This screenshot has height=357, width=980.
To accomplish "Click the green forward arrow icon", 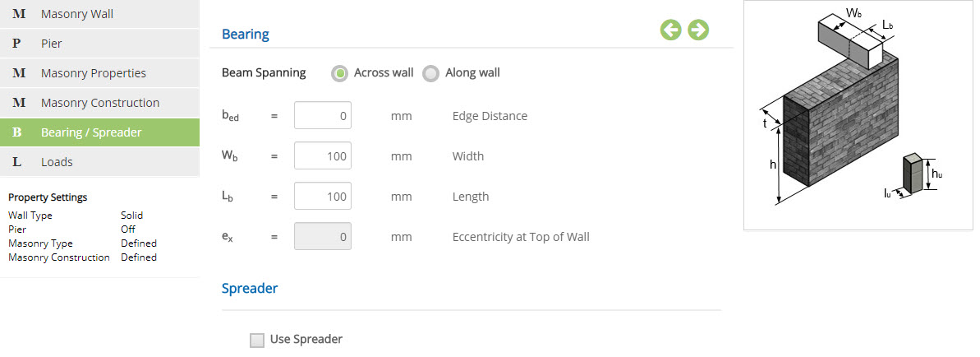I will click(x=698, y=30).
